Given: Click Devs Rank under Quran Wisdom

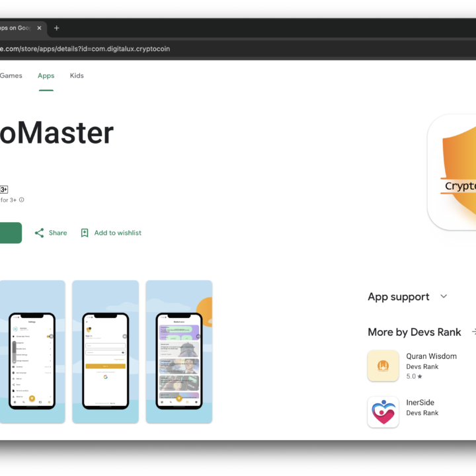Looking at the screenshot, I should point(422,367).
